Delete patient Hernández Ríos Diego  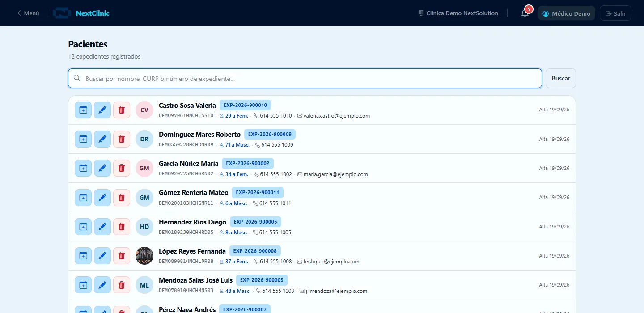(x=122, y=227)
